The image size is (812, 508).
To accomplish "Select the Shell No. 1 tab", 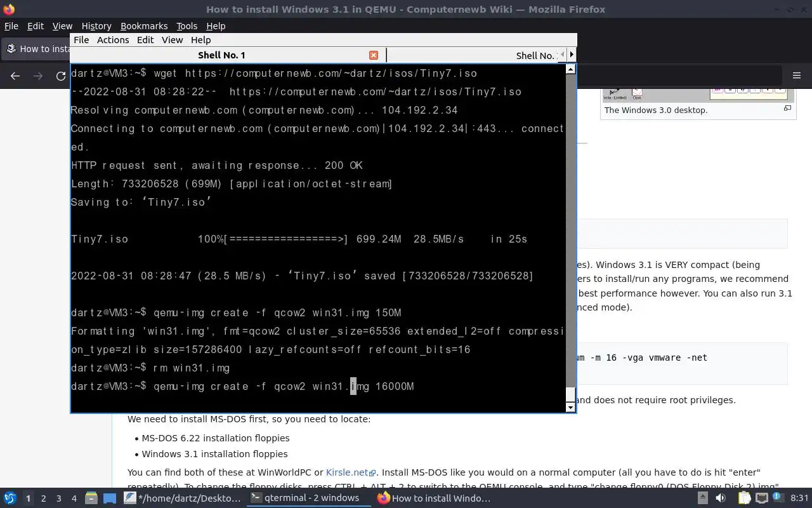I will click(221, 55).
